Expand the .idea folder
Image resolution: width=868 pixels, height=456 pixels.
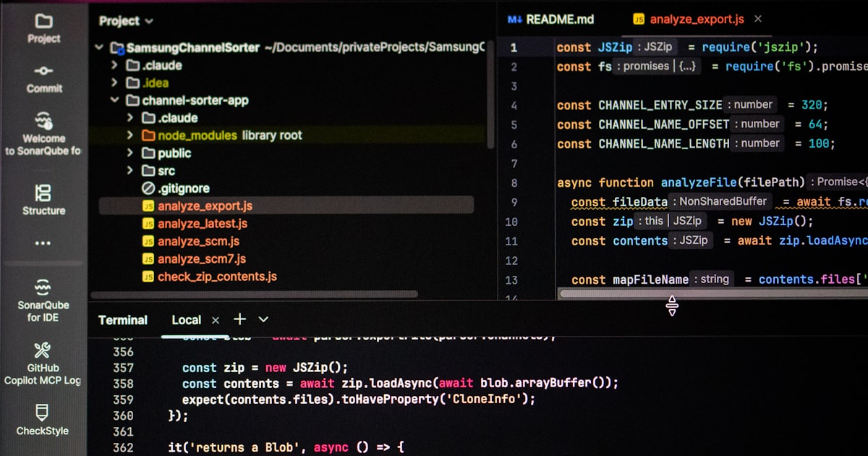pyautogui.click(x=114, y=83)
